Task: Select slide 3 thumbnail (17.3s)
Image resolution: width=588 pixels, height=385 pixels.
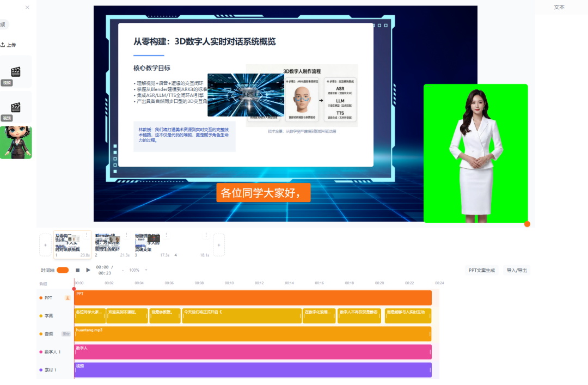Action: [x=151, y=245]
